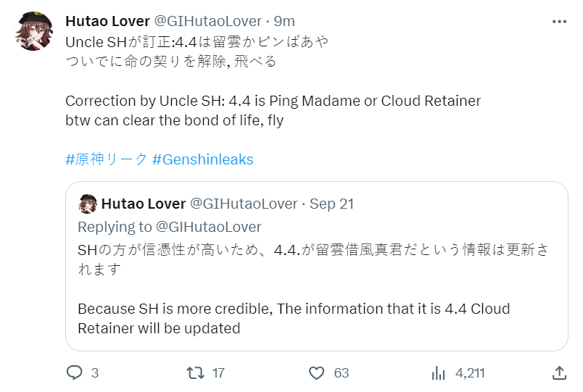This screenshot has height=392, width=583.
Task: Click the Sep 21 date on the quoted tweet
Action: click(331, 204)
